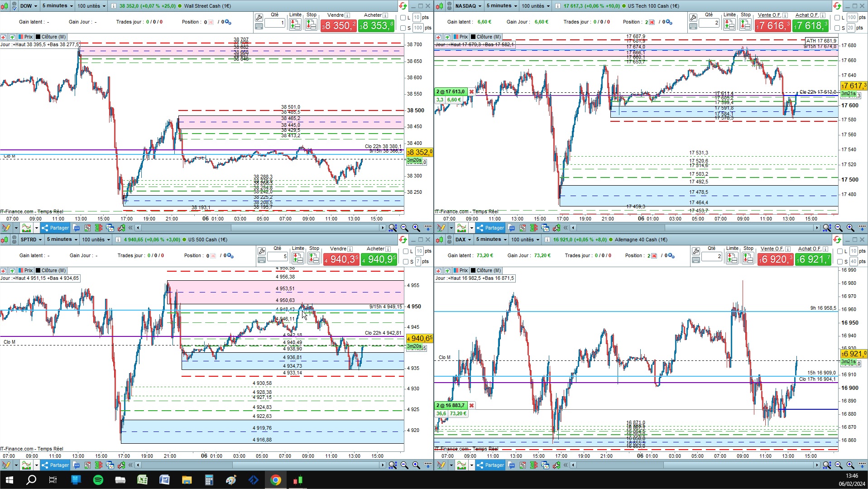Viewport: 868px width, 489px height.
Task: Expand the NASDAQ 5 minutes timeframe dropdown
Action: [501, 6]
